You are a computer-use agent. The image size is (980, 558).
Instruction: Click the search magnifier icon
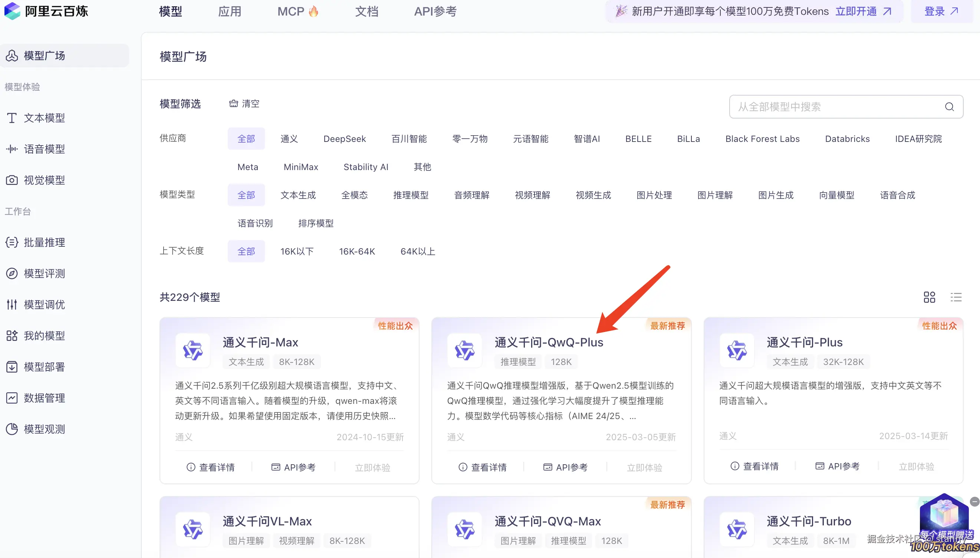click(x=949, y=107)
